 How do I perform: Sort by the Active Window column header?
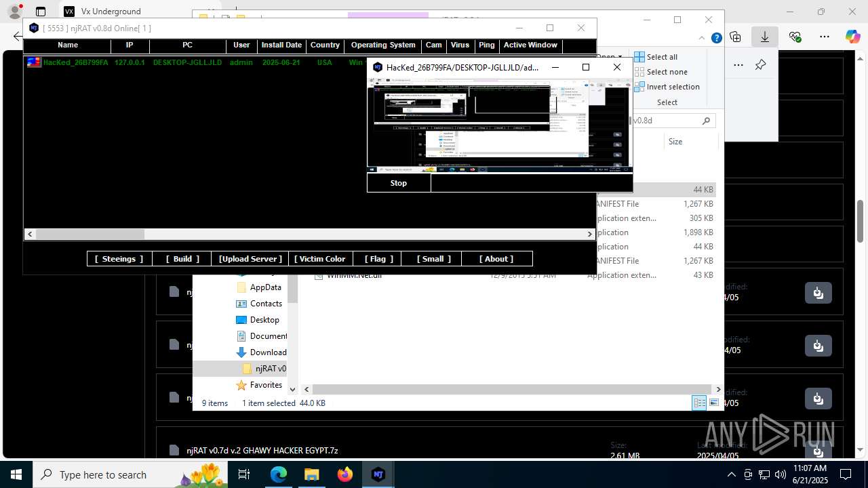tap(530, 45)
